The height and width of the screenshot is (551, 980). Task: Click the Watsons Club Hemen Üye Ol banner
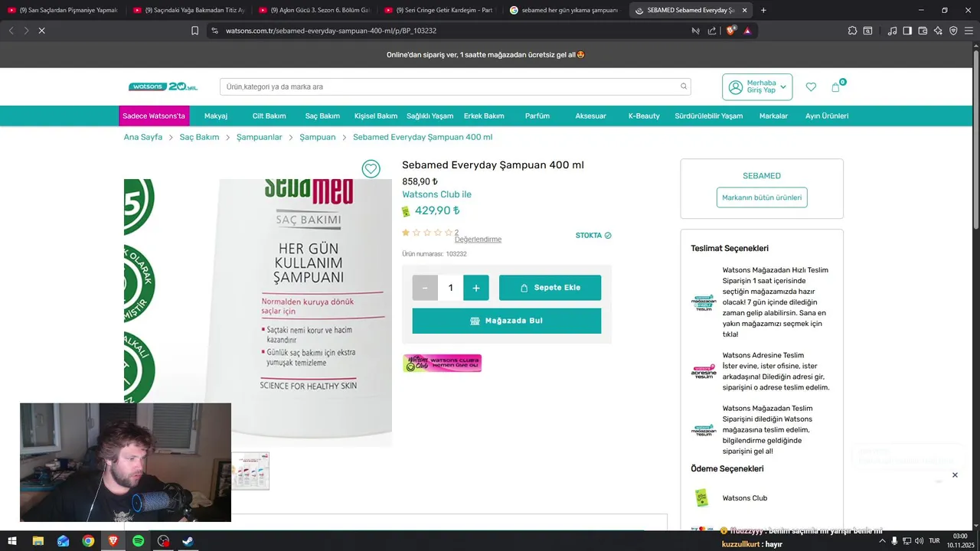443,364
